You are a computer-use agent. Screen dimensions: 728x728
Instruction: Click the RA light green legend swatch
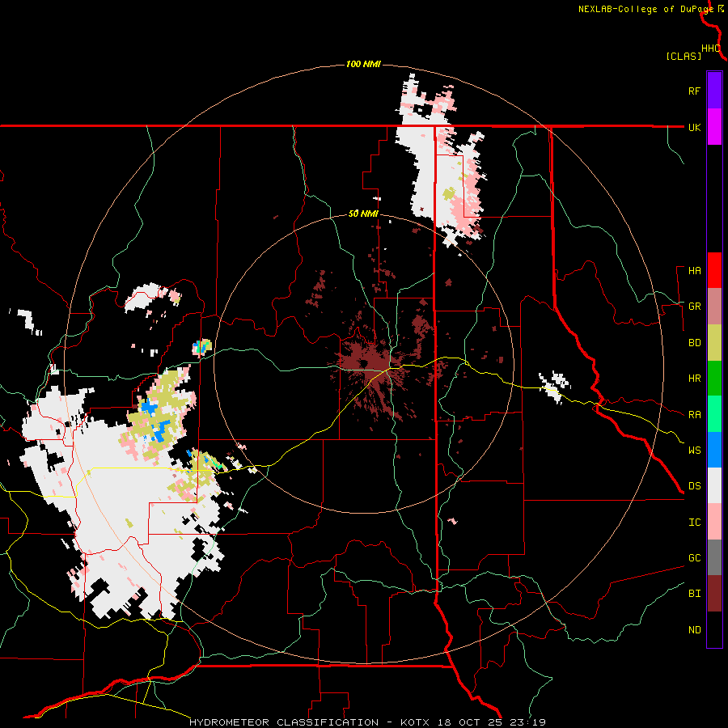point(714,414)
